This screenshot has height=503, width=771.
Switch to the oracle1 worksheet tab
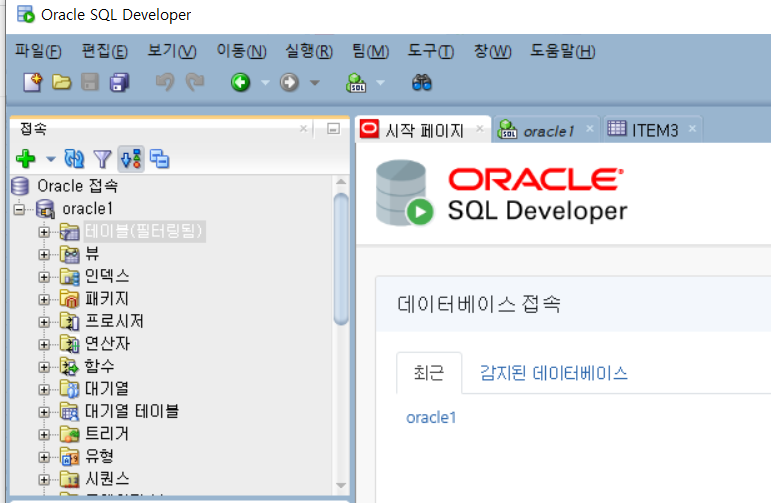[549, 131]
